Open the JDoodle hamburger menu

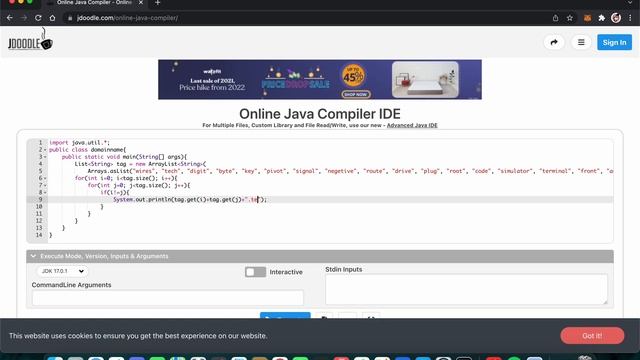click(x=581, y=42)
